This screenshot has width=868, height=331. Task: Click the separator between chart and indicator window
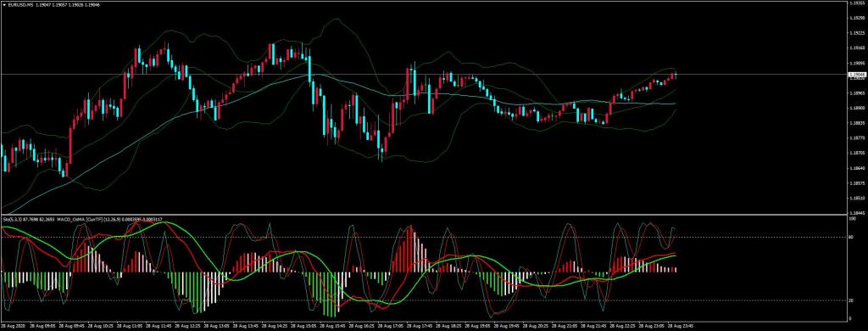coord(423,215)
